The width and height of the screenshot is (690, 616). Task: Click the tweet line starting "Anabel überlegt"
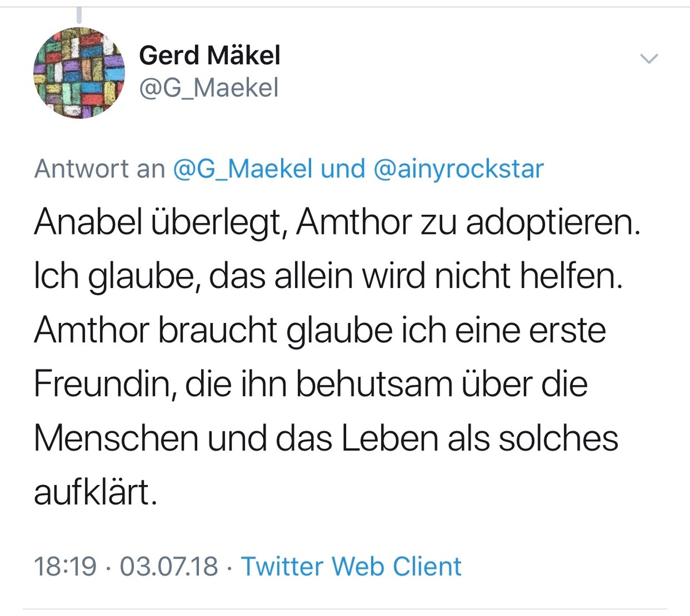[336, 223]
